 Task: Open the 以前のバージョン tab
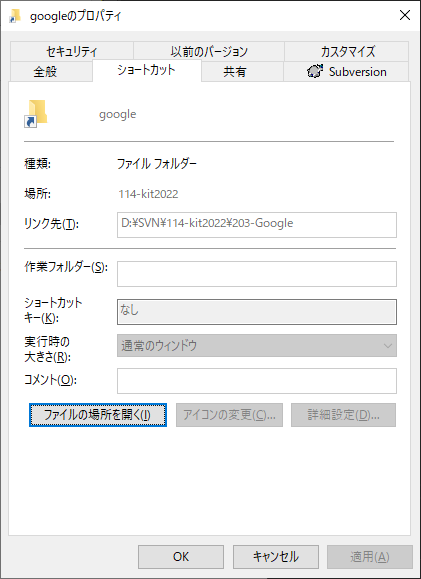(209, 51)
